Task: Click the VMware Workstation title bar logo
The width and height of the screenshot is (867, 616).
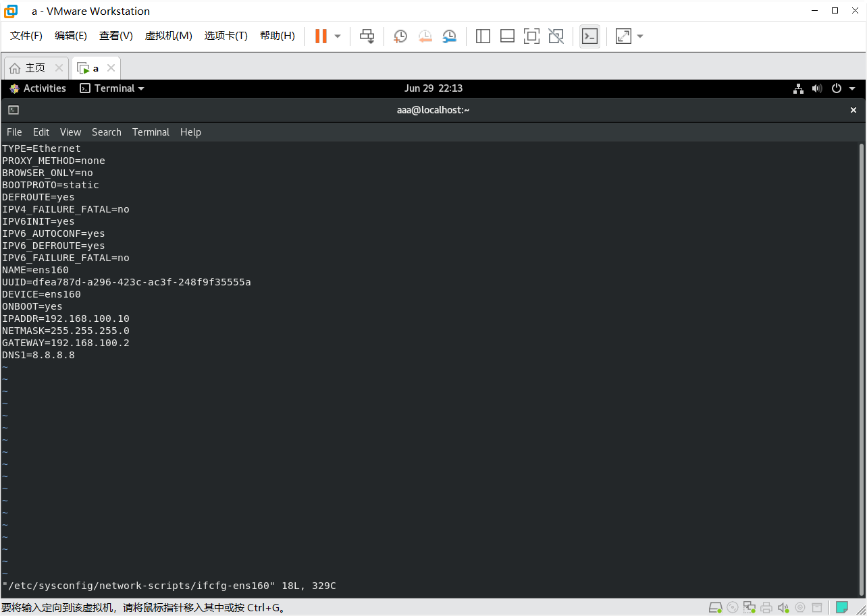Action: [11, 11]
